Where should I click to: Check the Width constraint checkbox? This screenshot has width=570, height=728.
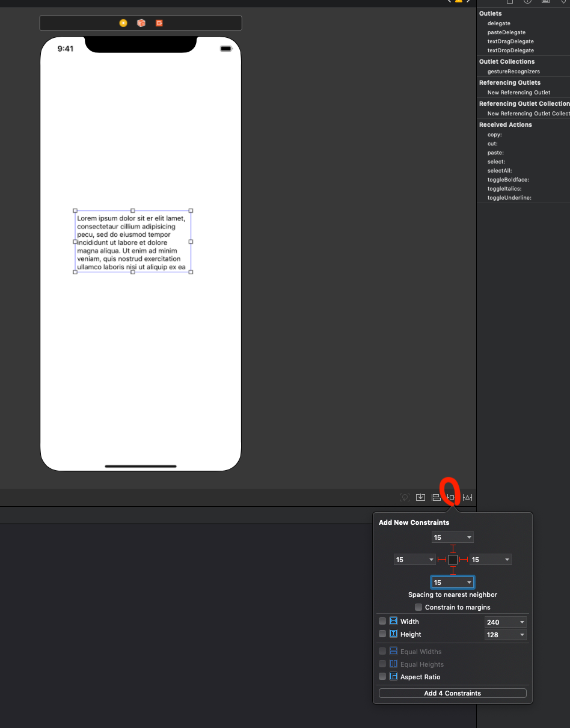coord(382,622)
